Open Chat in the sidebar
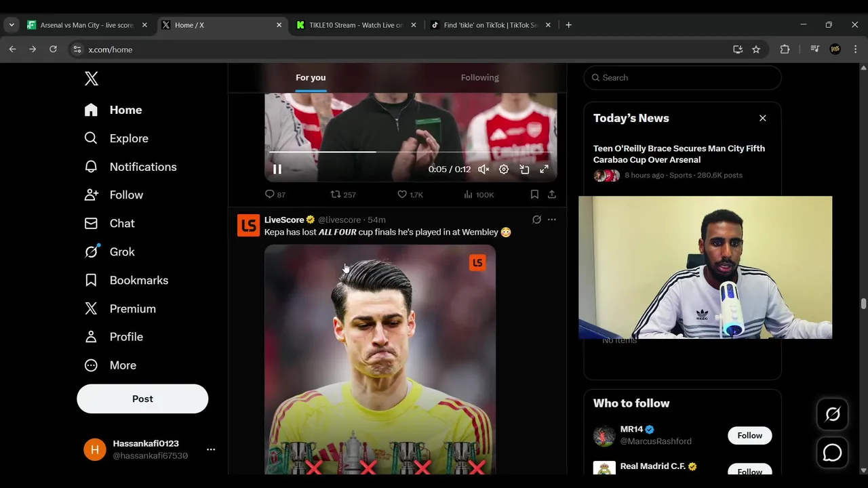 109,223
